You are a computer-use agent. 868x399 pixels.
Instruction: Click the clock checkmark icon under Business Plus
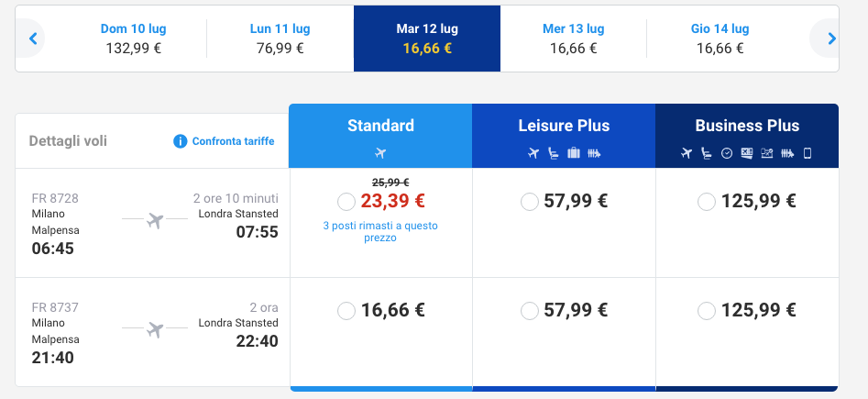pyautogui.click(x=727, y=153)
